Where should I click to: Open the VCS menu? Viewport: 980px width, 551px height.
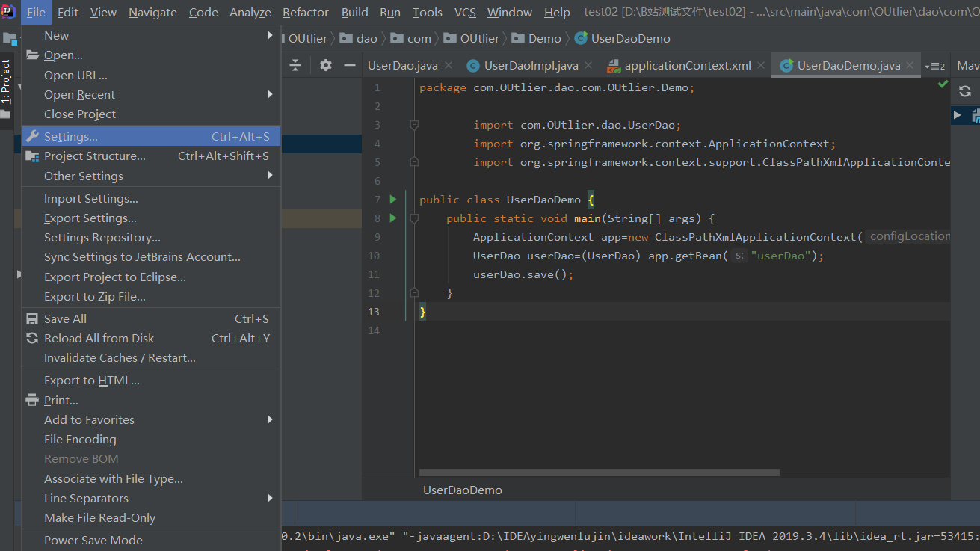[465, 12]
